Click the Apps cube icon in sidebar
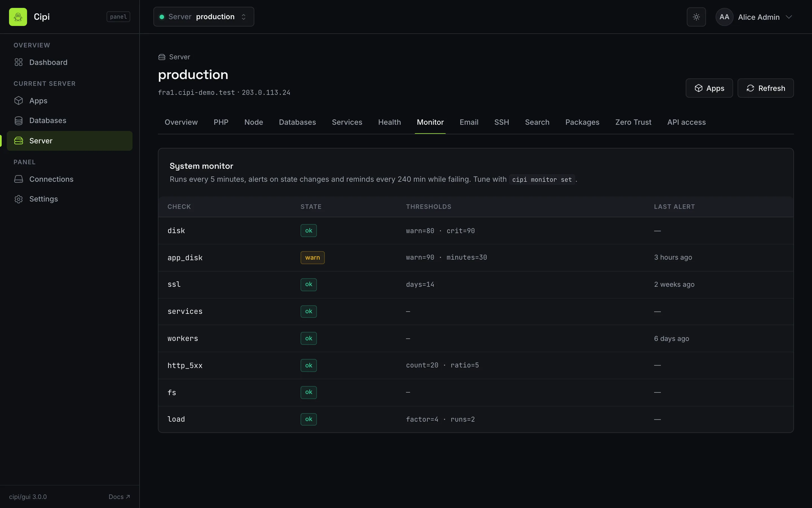This screenshot has width=812, height=508. (x=18, y=100)
